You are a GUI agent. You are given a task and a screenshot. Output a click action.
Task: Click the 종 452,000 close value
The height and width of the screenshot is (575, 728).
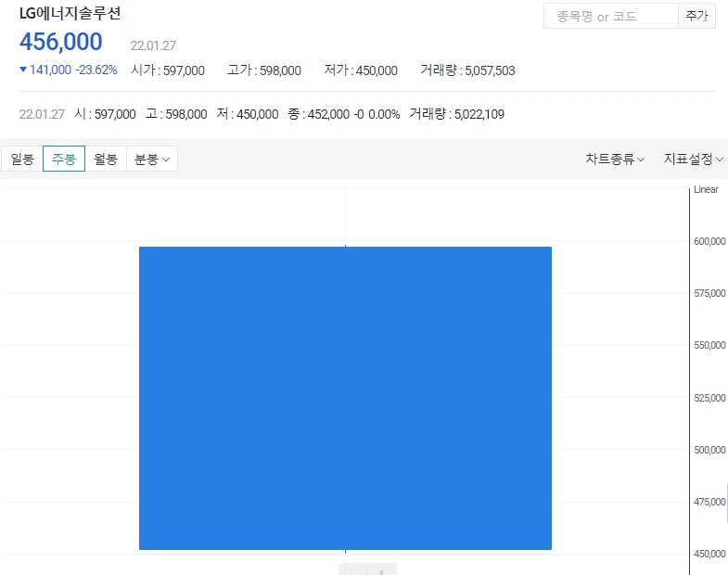318,114
